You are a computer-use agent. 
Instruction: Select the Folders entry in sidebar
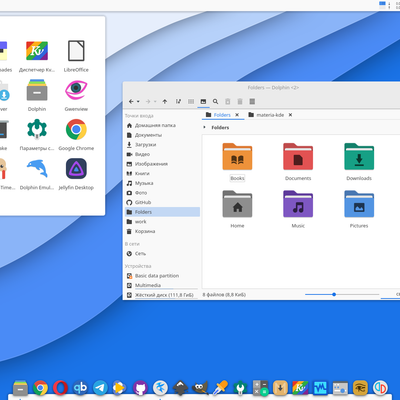click(x=162, y=212)
